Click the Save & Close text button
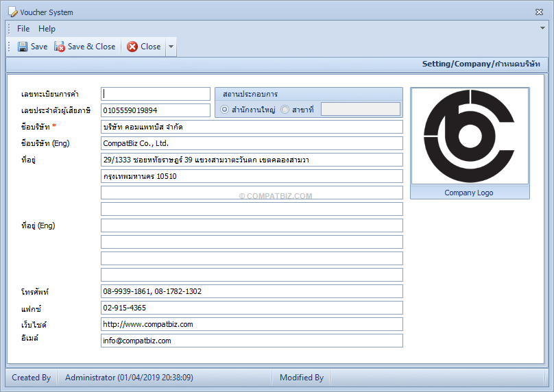The image size is (554, 392). coord(91,47)
